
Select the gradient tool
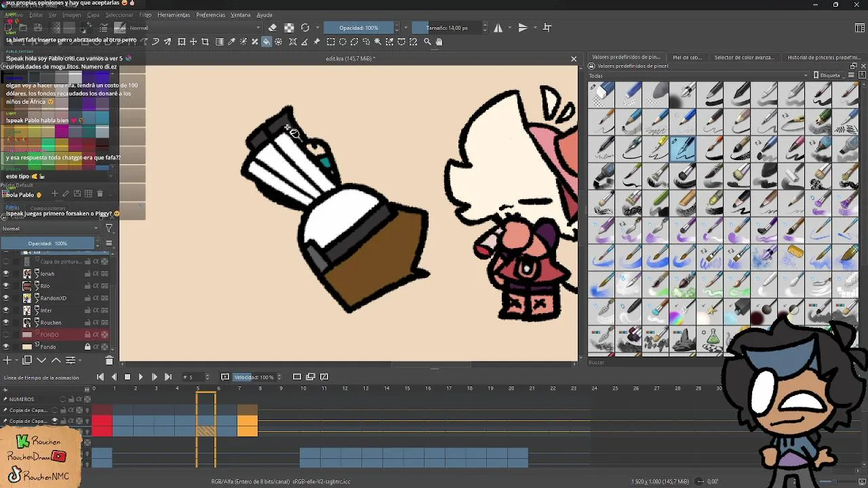click(220, 41)
